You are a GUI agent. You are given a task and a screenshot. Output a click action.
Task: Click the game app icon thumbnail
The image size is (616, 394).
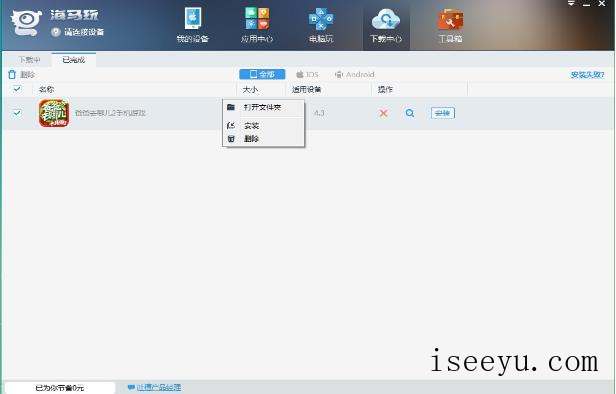pos(54,113)
